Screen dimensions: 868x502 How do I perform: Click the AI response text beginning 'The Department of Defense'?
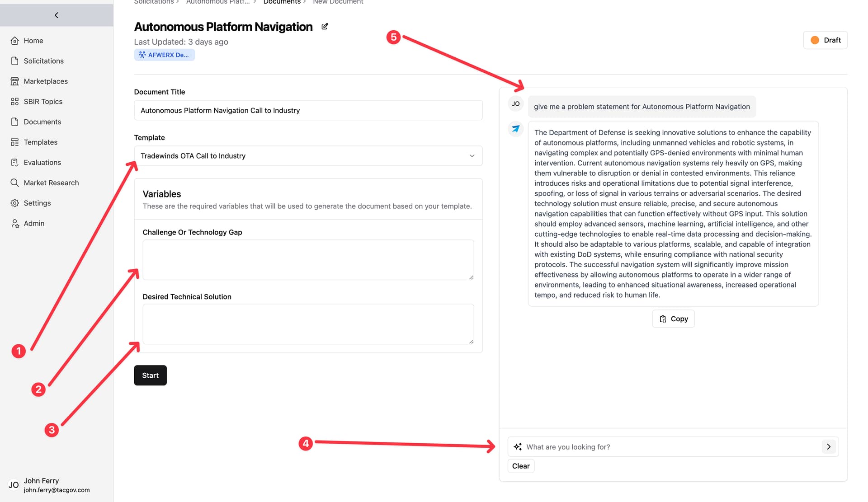pyautogui.click(x=673, y=214)
